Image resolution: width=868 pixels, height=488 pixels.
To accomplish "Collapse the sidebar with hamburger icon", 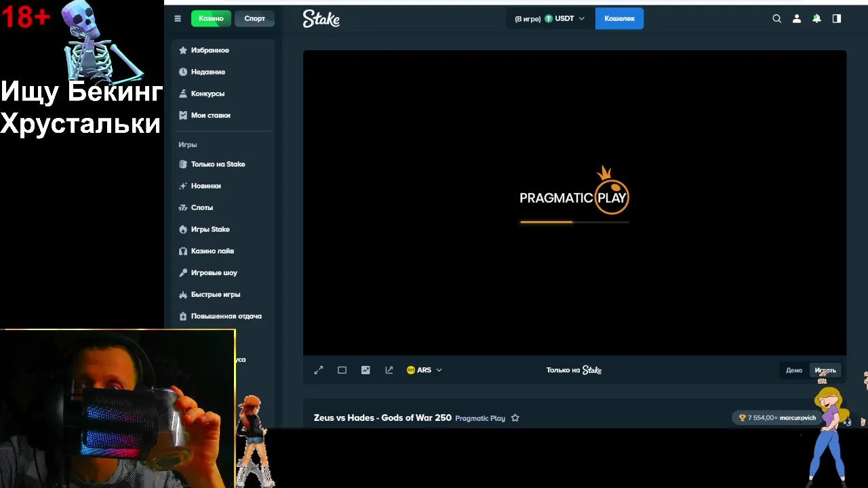I will point(178,19).
